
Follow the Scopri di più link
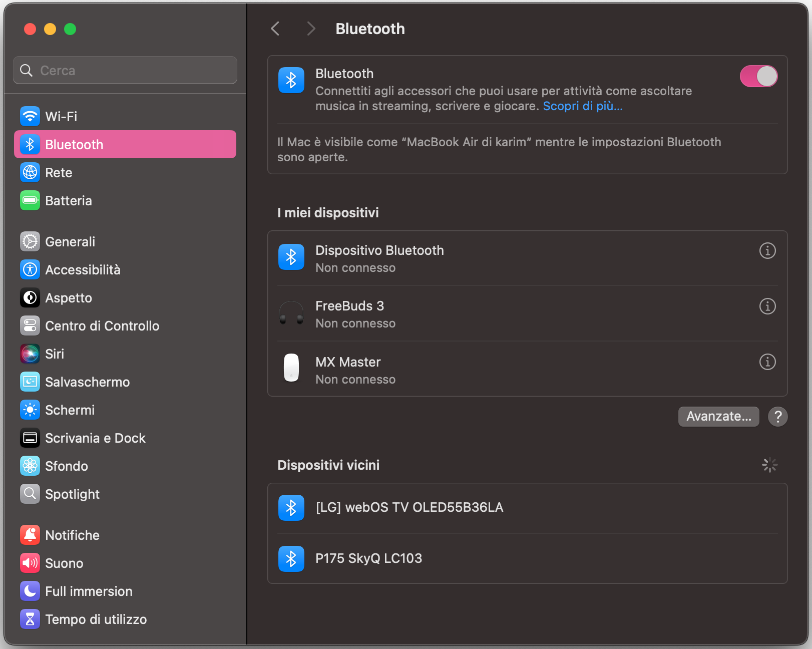click(583, 106)
